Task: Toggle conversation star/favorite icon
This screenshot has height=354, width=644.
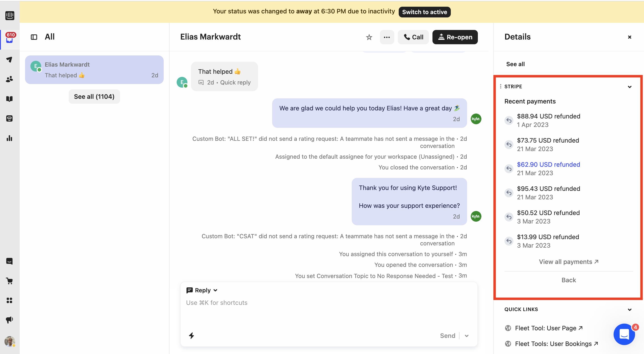Action: [x=369, y=37]
